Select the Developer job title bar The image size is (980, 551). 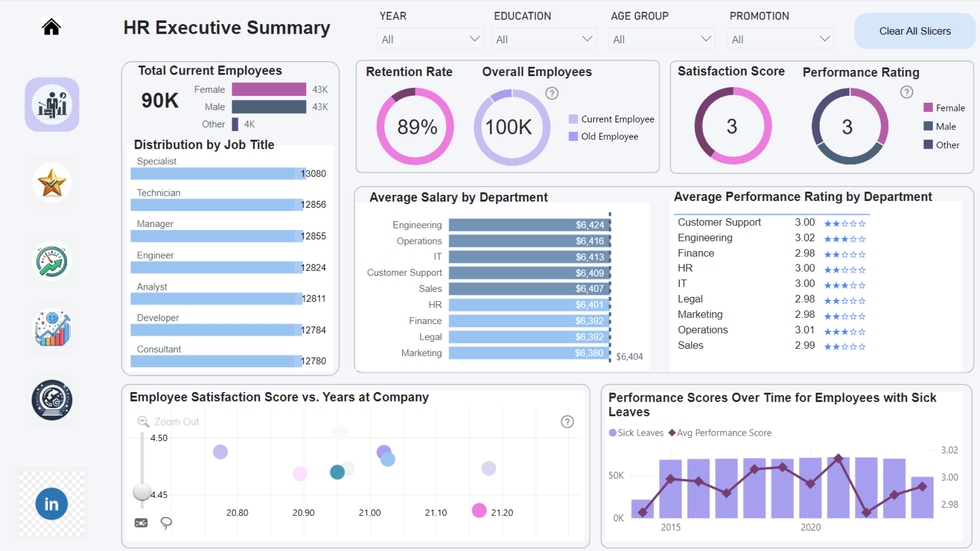tap(216, 330)
